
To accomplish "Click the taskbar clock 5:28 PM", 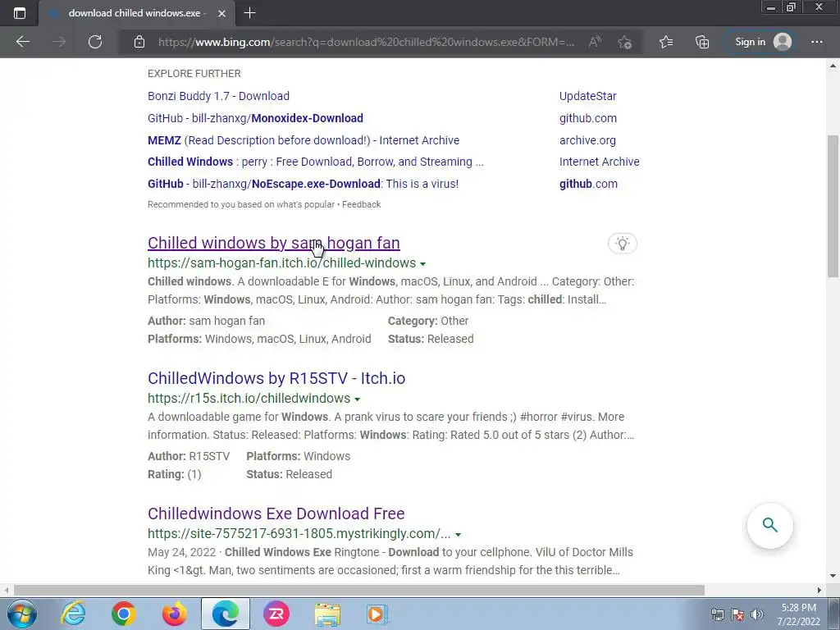I will tap(799, 608).
